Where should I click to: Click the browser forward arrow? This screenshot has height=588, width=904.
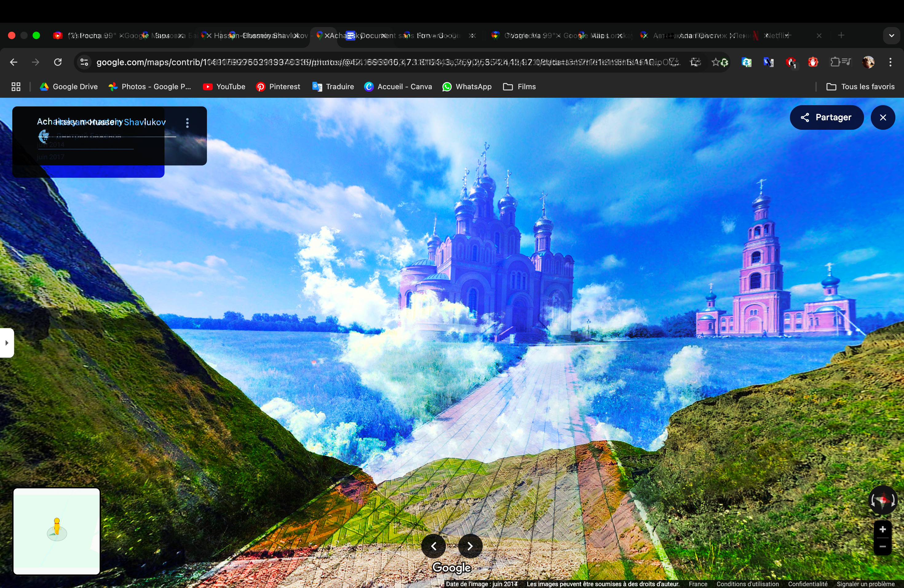(36, 62)
